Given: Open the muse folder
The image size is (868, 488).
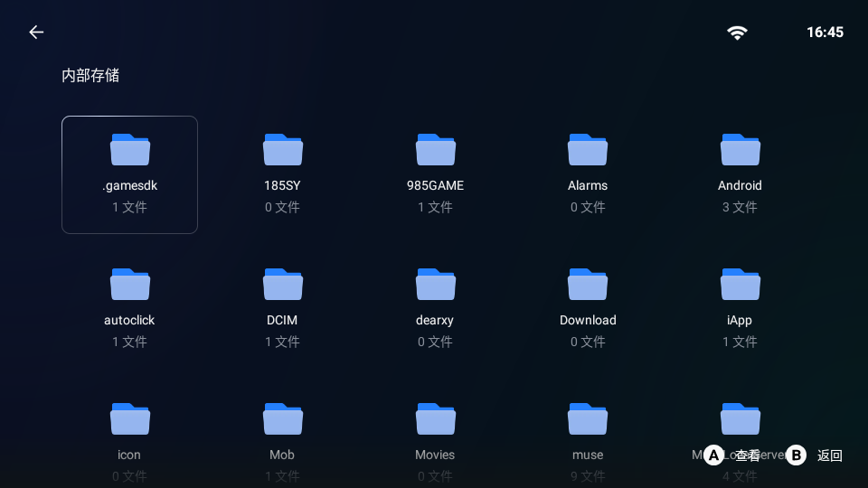Looking at the screenshot, I should point(588,432).
